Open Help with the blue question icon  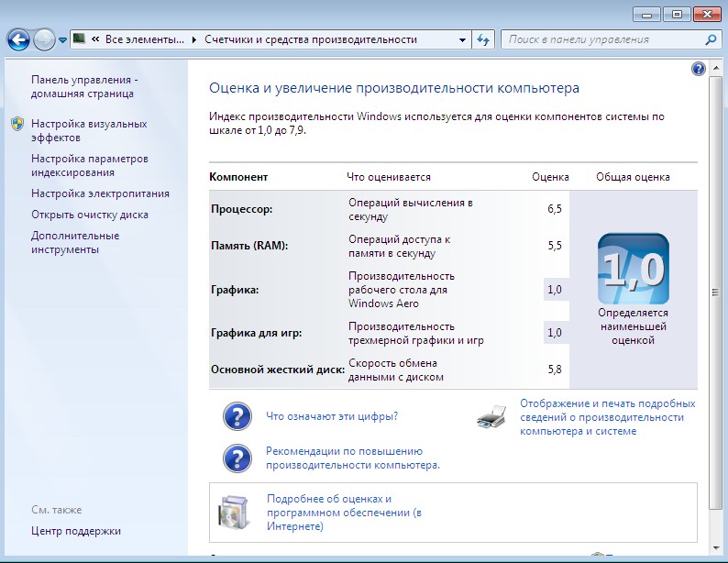coord(699,69)
